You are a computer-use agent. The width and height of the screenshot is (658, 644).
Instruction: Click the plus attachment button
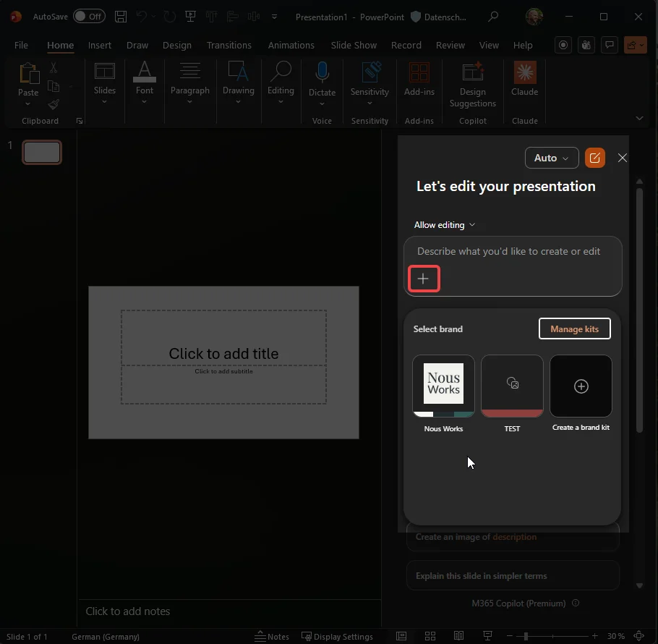[x=424, y=279]
